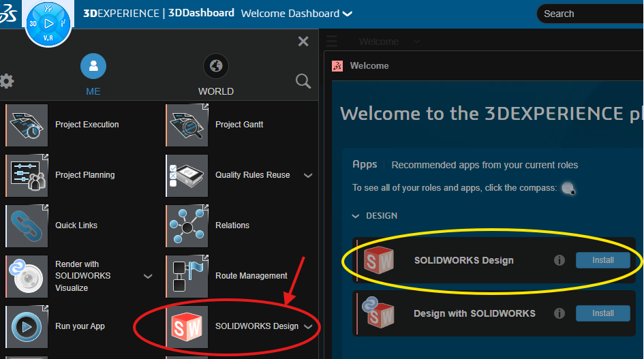Screen dimensions: 644x359
Task: Switch to the WORLD tab
Action: [x=216, y=67]
